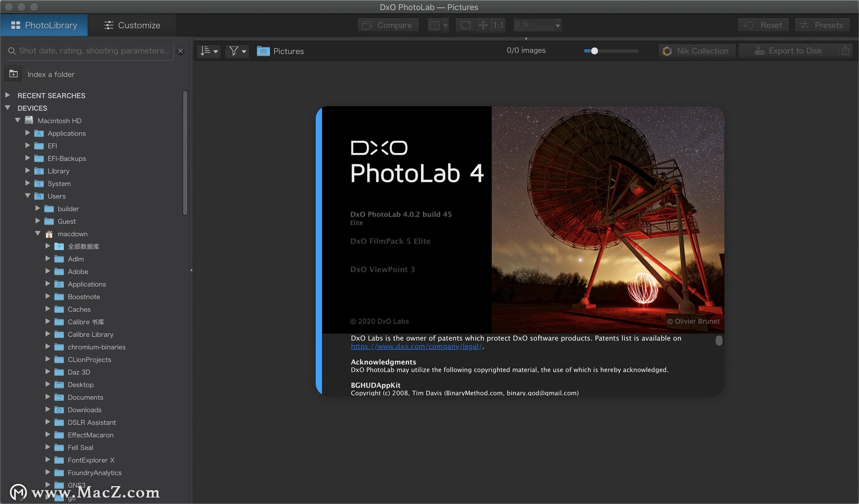Click the DxO PhotoLab 4.0.2 build text
Viewport: 859px width, 504px height.
(x=401, y=214)
